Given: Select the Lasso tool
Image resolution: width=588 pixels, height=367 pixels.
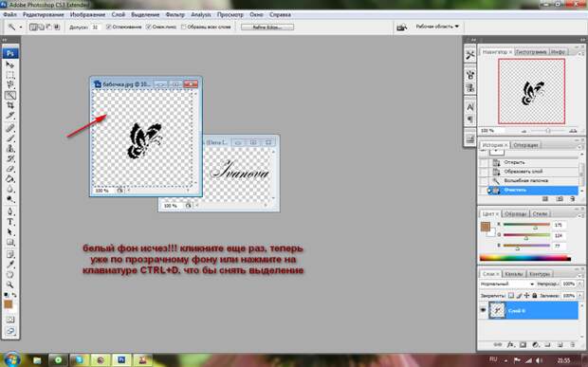Looking at the screenshot, I should click(x=10, y=85).
